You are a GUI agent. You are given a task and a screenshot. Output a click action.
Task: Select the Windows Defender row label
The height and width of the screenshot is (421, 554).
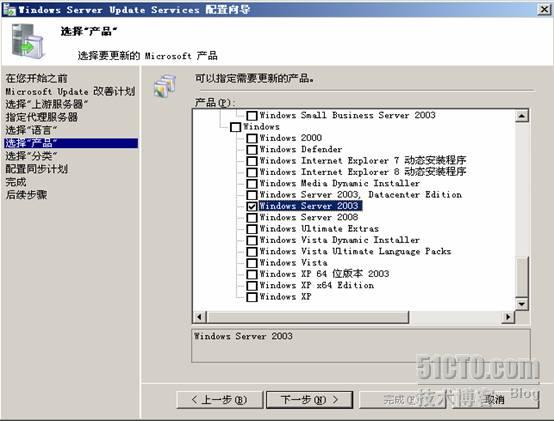[301, 149]
